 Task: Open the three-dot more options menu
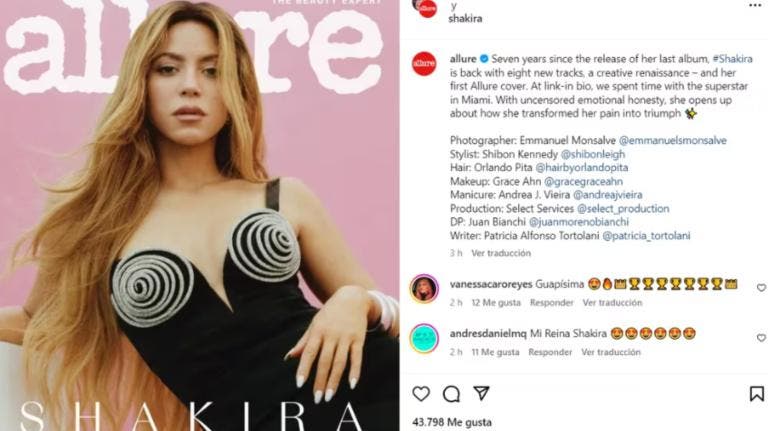point(755,5)
